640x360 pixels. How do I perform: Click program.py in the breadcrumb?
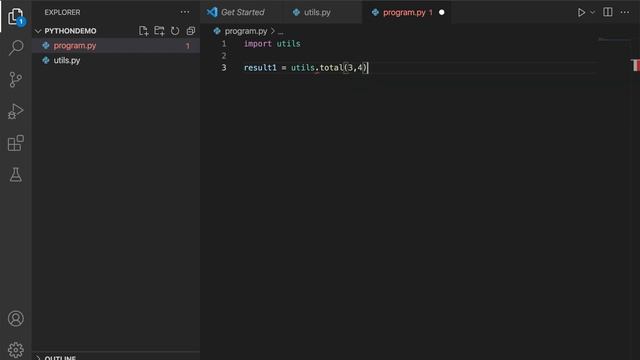(x=246, y=31)
